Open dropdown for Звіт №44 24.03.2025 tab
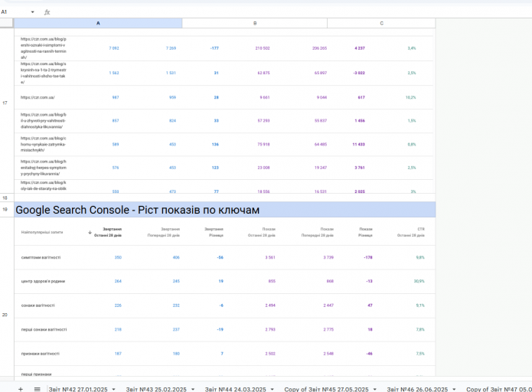 (272, 389)
